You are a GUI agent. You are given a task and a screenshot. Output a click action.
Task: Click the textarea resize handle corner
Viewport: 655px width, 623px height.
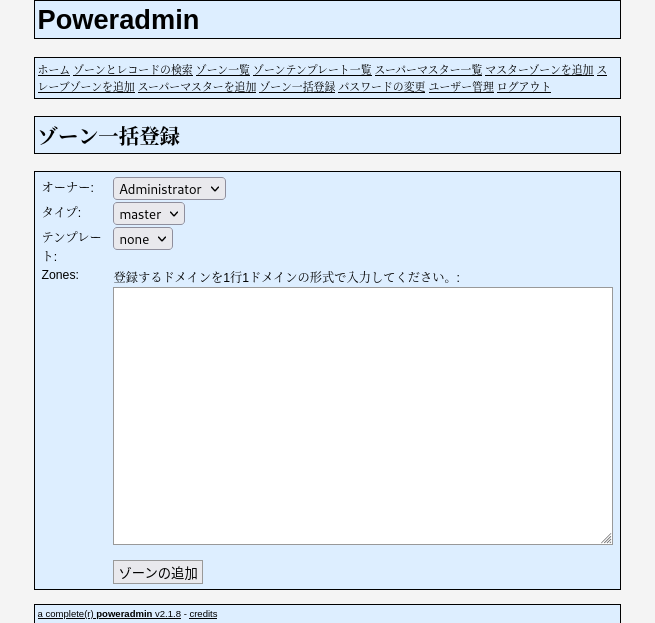click(607, 539)
